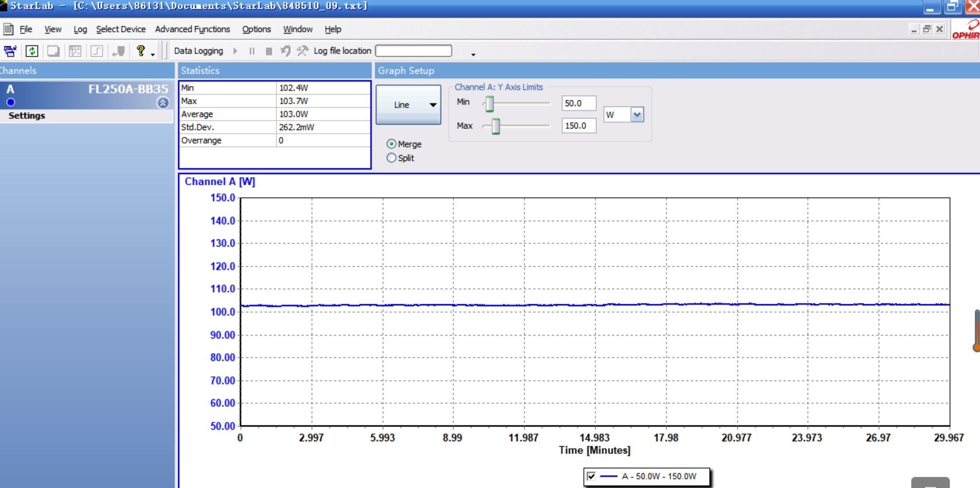Click the green refresh toolbar icon

pos(32,51)
